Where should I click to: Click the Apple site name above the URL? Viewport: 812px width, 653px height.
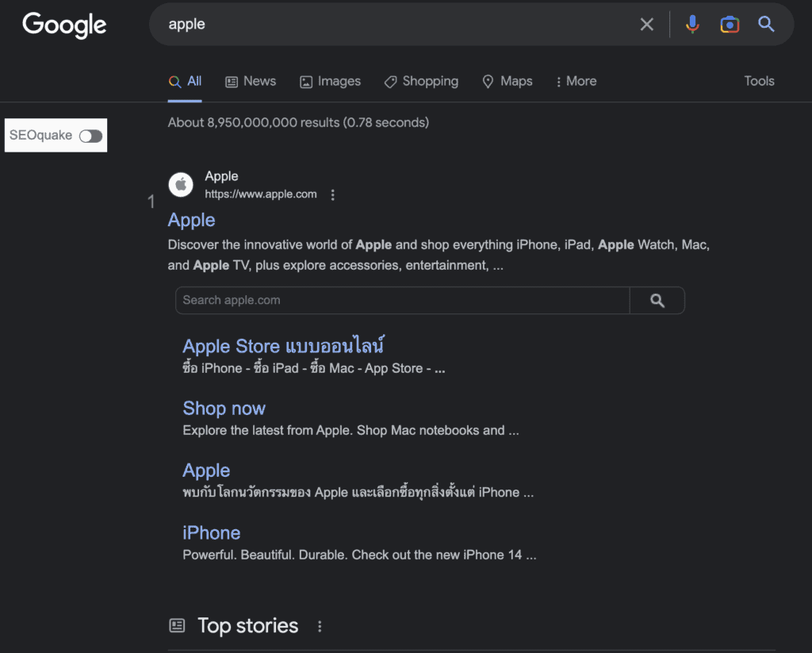pyautogui.click(x=221, y=176)
